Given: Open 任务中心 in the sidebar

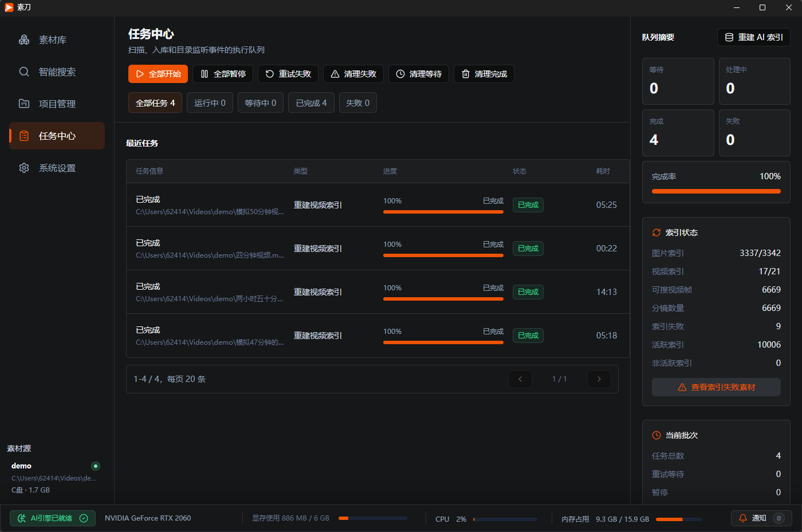Looking at the screenshot, I should [x=57, y=136].
